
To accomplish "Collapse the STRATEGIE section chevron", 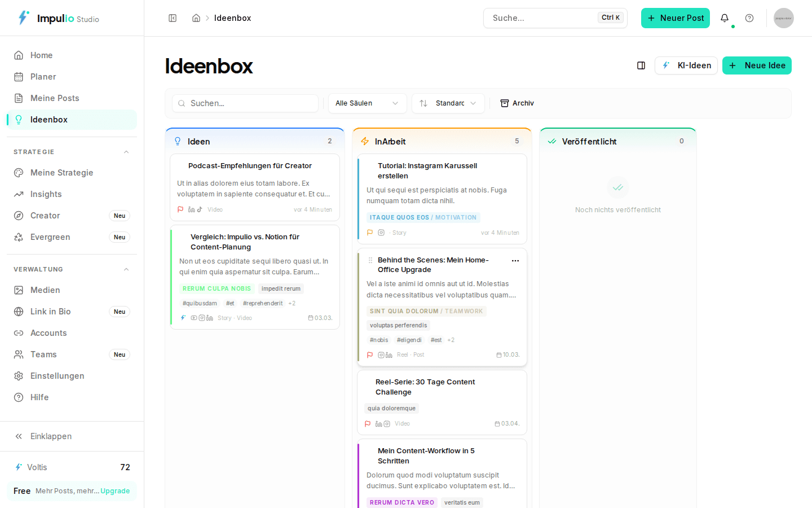I will [126, 151].
